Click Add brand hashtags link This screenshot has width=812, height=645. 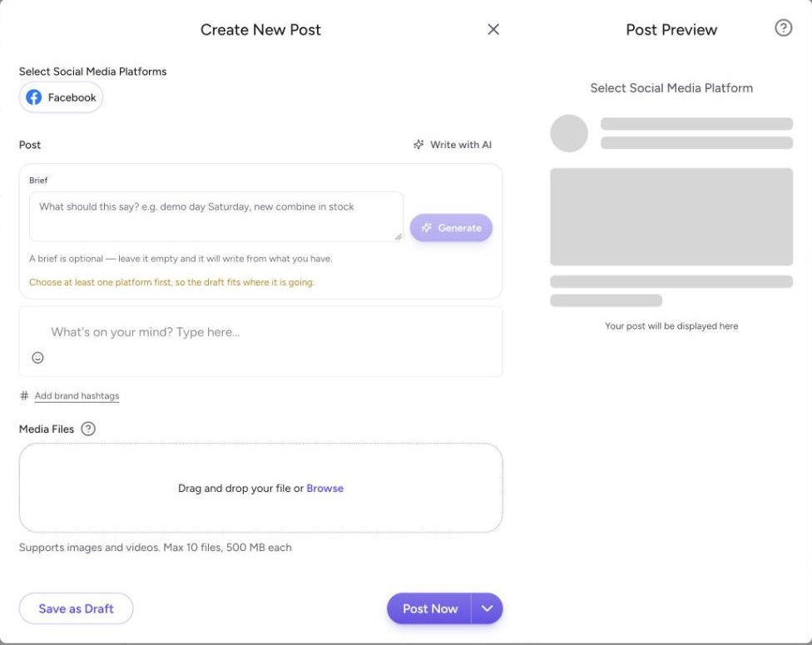coord(77,396)
